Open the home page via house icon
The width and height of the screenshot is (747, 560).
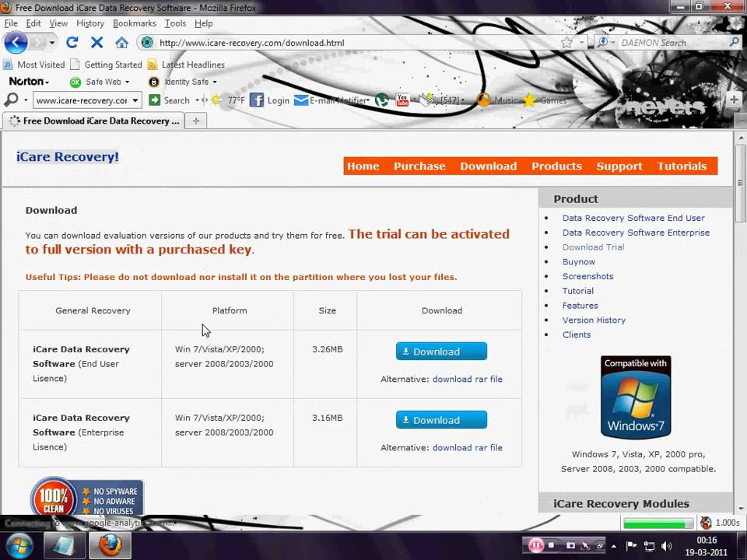coord(121,42)
